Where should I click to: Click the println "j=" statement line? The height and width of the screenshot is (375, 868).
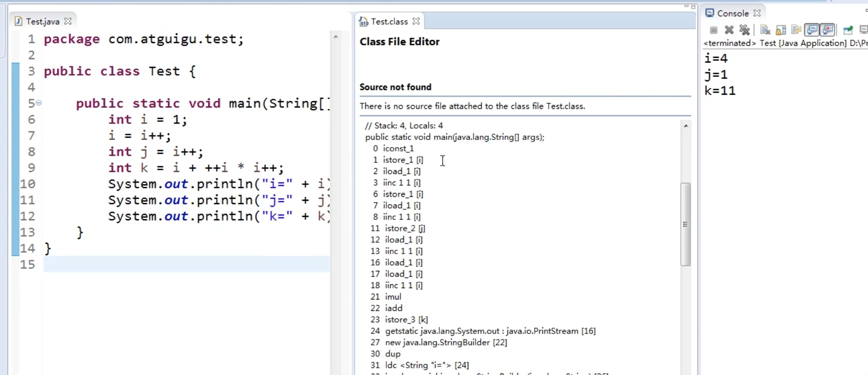(219, 200)
